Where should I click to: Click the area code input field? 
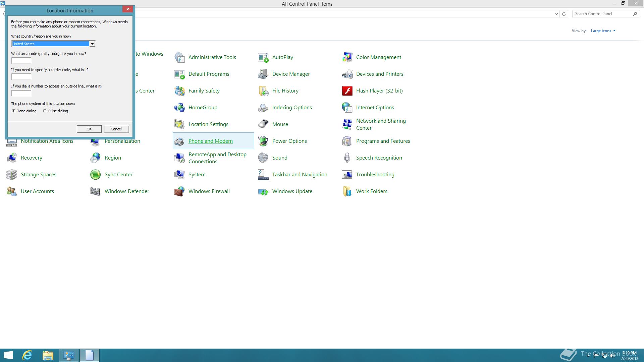tap(21, 61)
